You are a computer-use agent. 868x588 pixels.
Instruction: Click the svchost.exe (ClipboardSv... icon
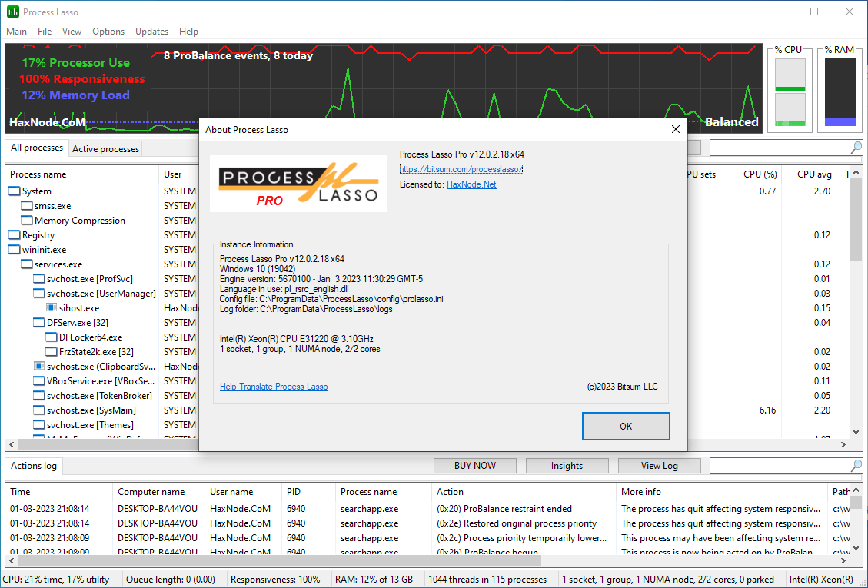[39, 366]
